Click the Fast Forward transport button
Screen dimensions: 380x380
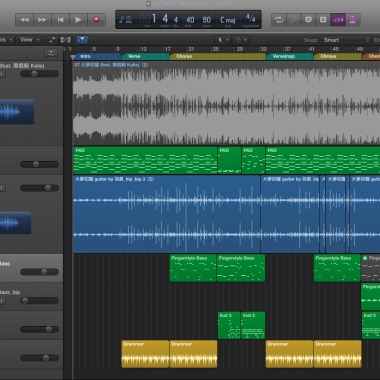(42, 20)
